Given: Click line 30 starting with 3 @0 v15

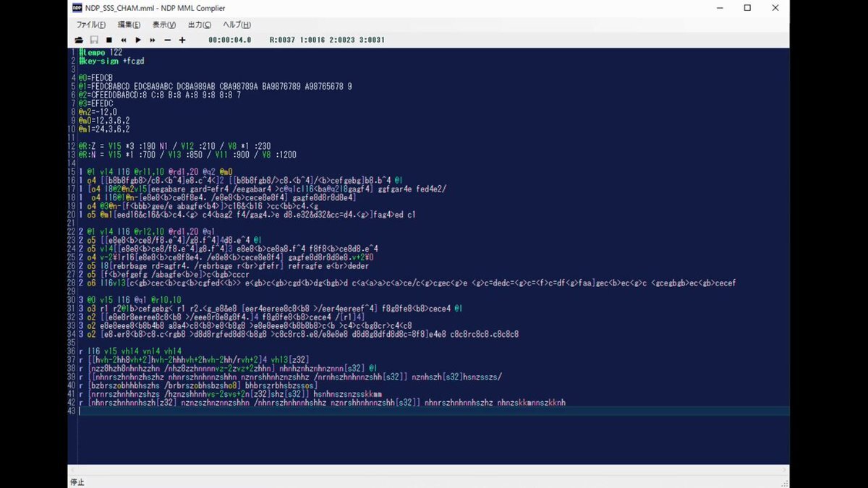Looking at the screenshot, I should (130, 300).
